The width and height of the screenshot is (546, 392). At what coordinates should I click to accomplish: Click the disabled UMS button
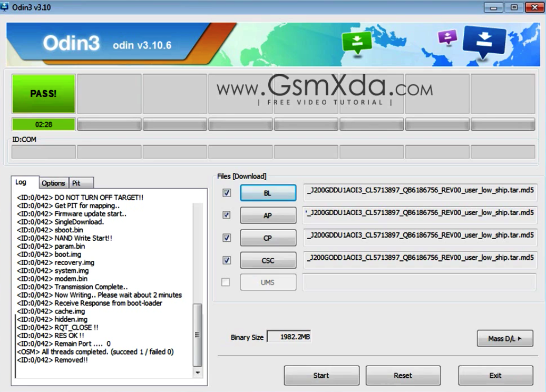(268, 282)
